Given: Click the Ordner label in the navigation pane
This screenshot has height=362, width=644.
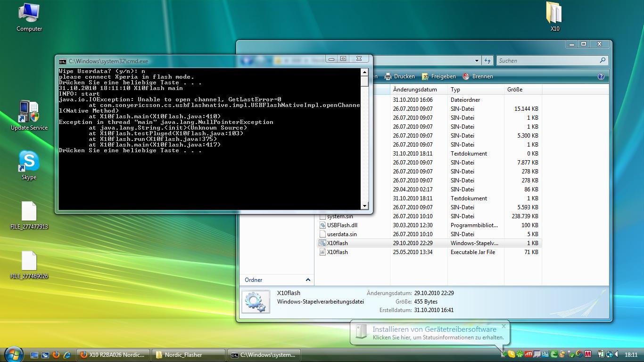Looking at the screenshot, I should (x=253, y=280).
